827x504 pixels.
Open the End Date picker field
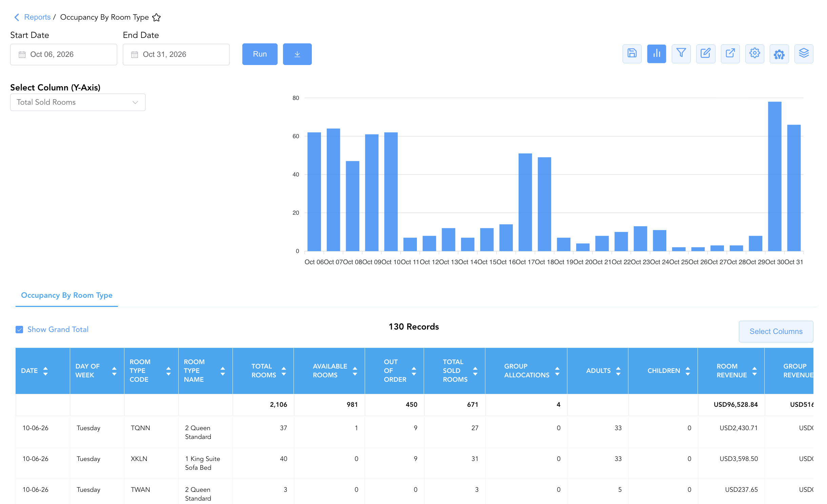[176, 55]
